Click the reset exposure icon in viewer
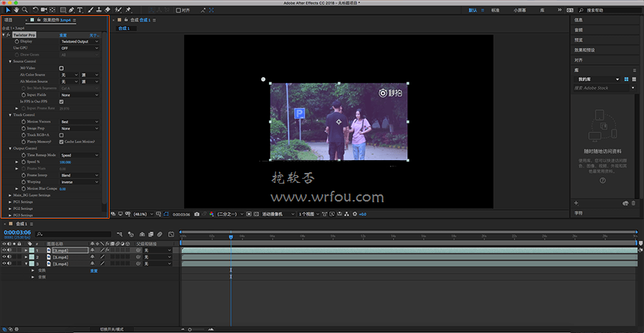The image size is (644, 333). pyautogui.click(x=355, y=214)
